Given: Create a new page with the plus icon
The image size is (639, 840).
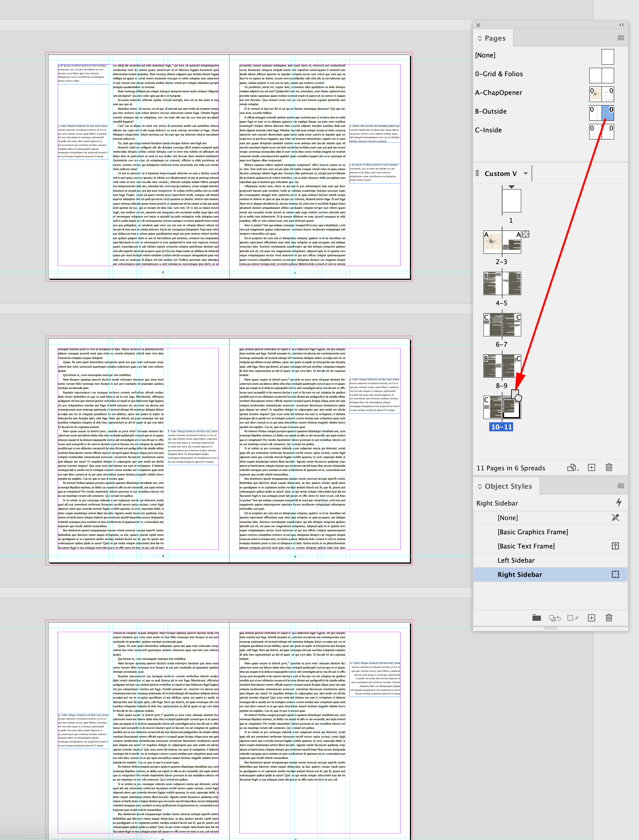Looking at the screenshot, I should click(x=592, y=467).
